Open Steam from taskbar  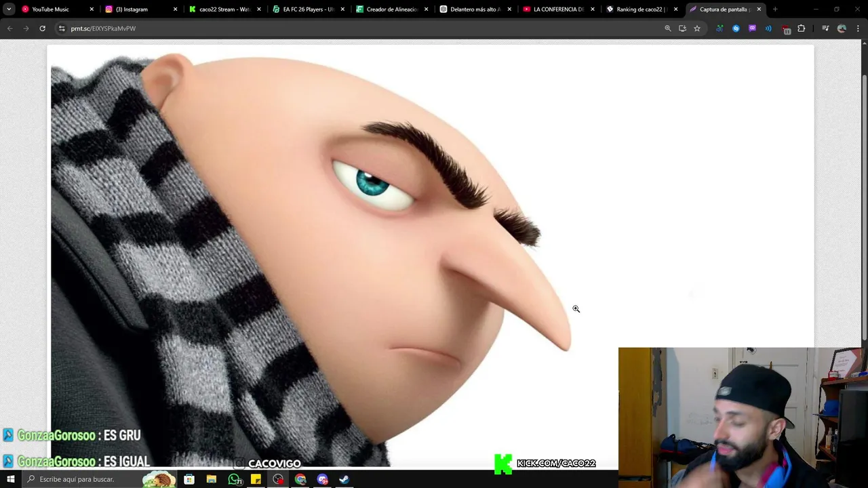(x=344, y=479)
